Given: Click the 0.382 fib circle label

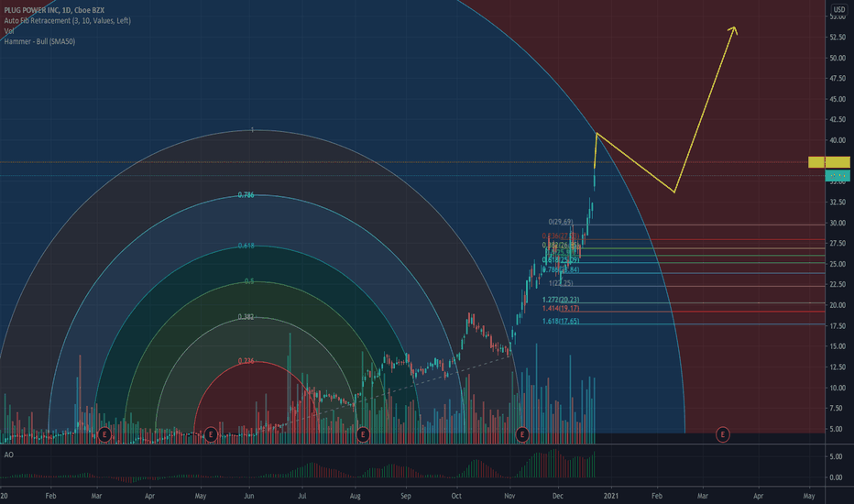Looking at the screenshot, I should click(x=246, y=316).
